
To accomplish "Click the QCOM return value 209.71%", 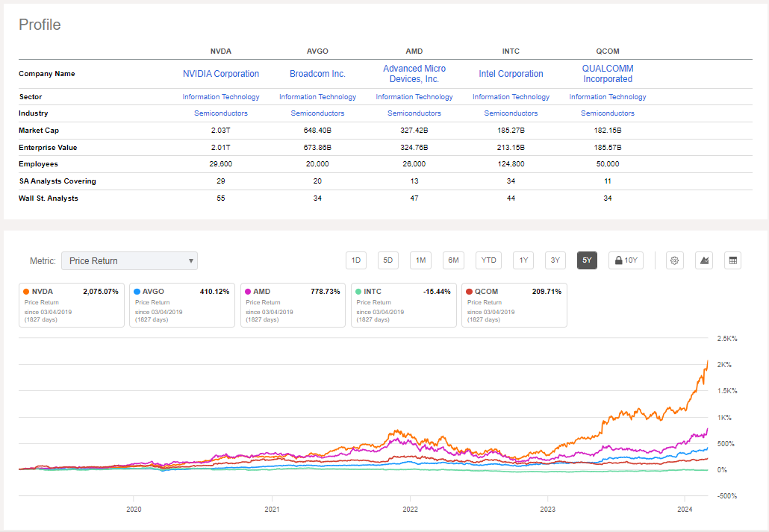I will pyautogui.click(x=547, y=291).
